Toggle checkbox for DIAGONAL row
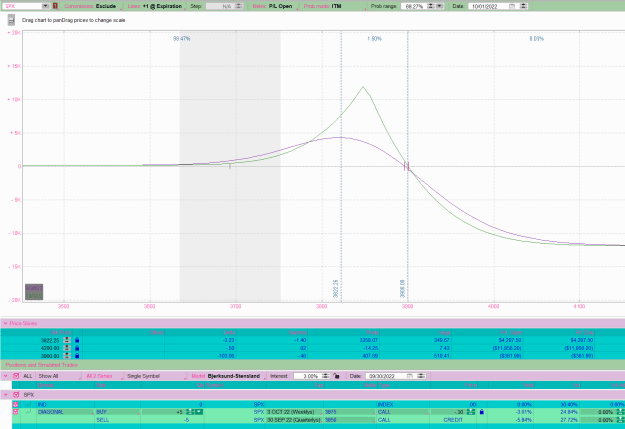Image resolution: width=625 pixels, height=429 pixels. 16,412
